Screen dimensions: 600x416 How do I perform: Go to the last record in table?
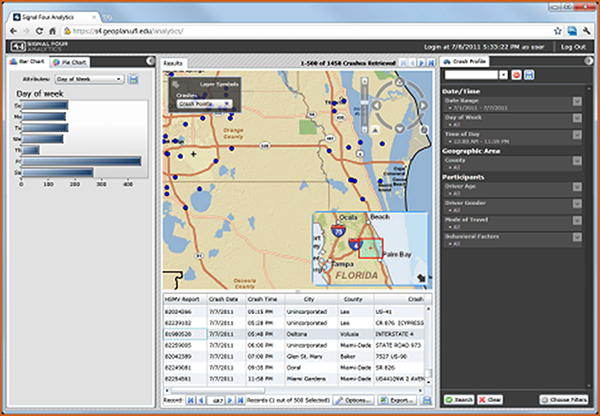pos(240,400)
